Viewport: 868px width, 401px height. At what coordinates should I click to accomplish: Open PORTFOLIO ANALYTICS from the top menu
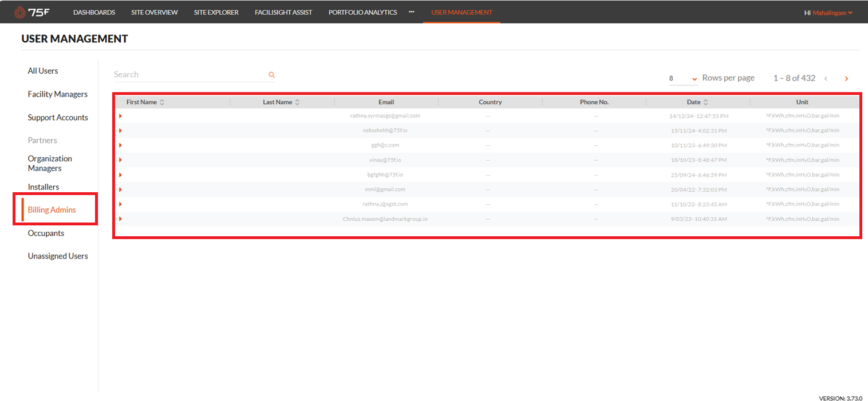pyautogui.click(x=362, y=11)
